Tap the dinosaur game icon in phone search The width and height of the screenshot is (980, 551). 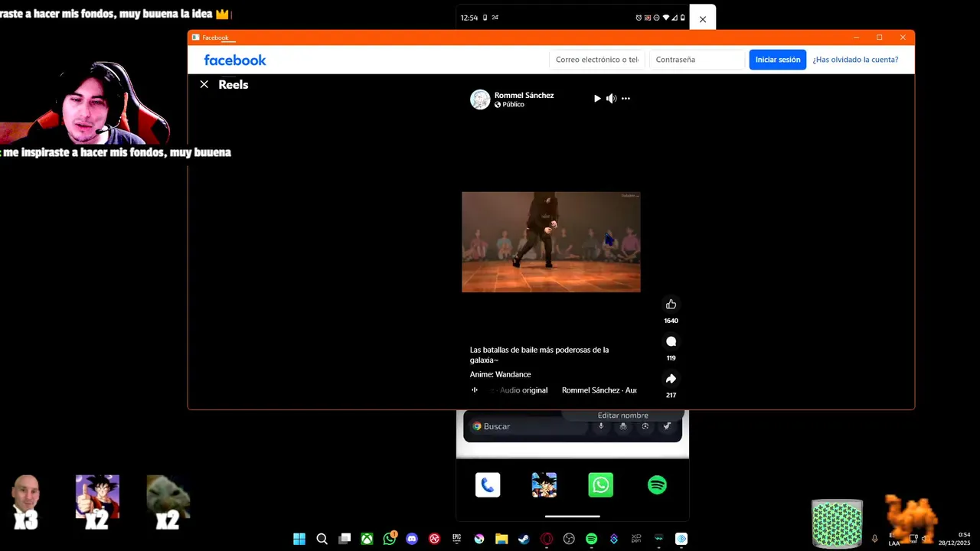point(667,426)
